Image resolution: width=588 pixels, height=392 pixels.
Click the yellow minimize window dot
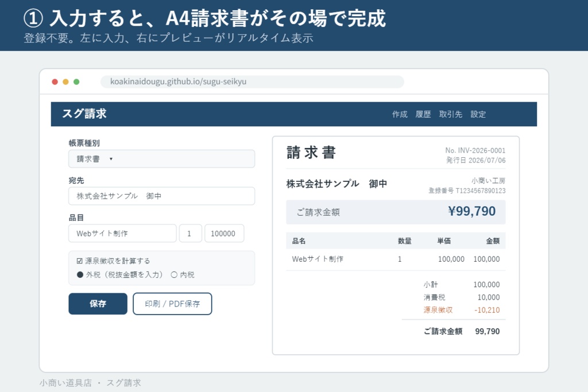pos(65,81)
